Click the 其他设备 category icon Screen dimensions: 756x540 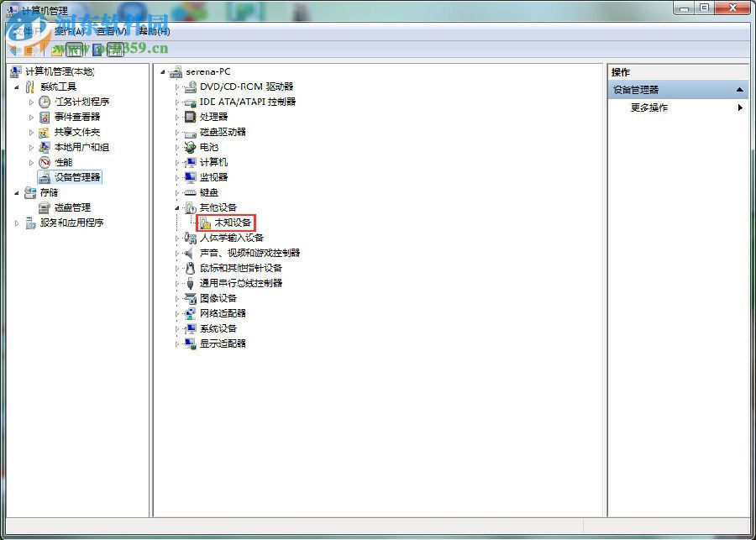point(191,207)
